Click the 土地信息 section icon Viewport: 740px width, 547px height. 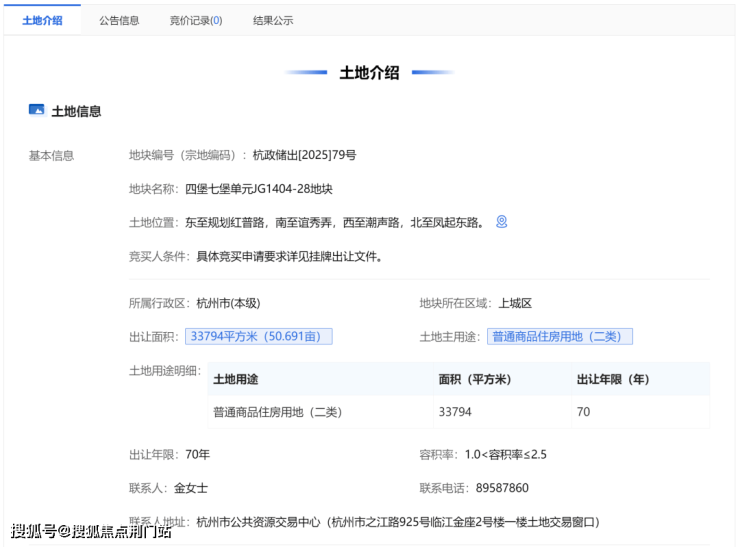(x=37, y=110)
